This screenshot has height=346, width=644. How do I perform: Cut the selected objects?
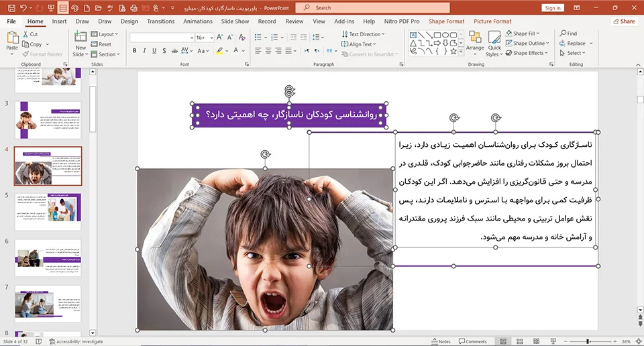[30, 34]
